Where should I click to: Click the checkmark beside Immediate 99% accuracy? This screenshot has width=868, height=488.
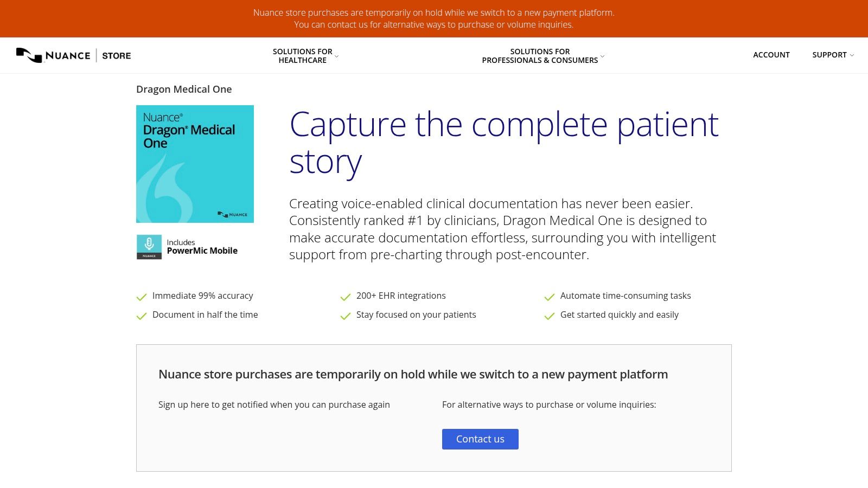tap(142, 297)
